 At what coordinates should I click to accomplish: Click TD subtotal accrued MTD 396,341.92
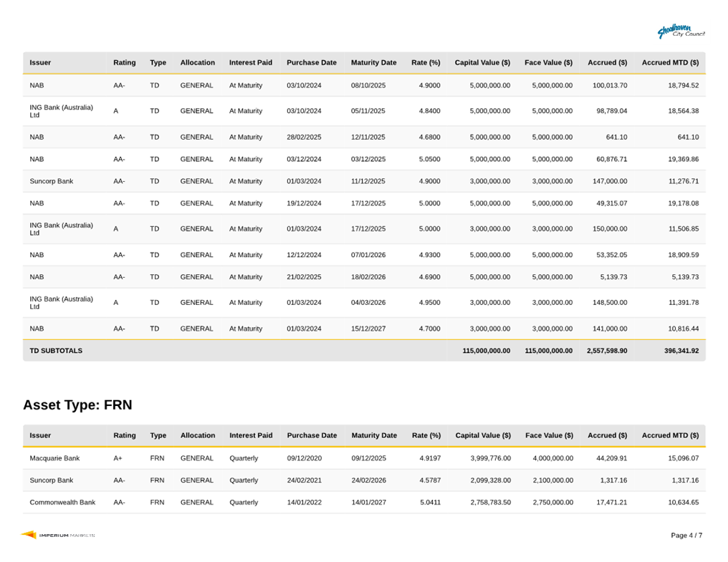pos(681,351)
